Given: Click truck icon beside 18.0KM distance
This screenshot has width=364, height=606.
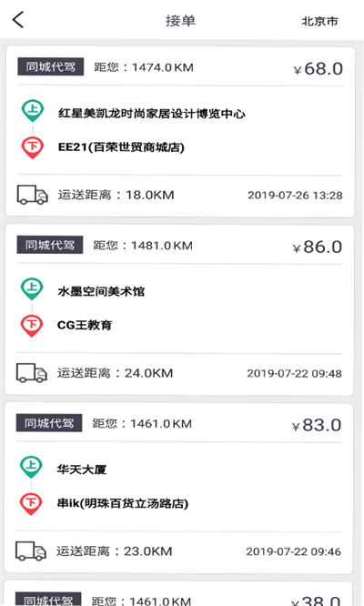Looking at the screenshot, I should pos(33,195).
